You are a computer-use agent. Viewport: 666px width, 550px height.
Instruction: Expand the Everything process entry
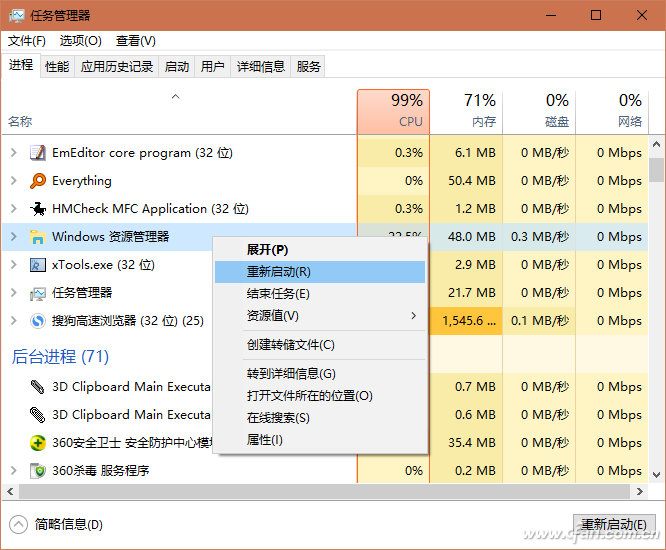(13, 181)
